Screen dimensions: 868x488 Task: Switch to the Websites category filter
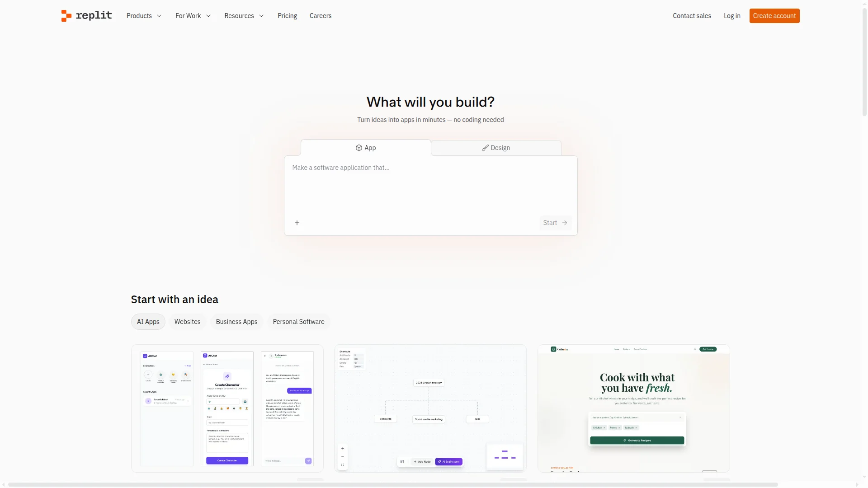point(187,321)
